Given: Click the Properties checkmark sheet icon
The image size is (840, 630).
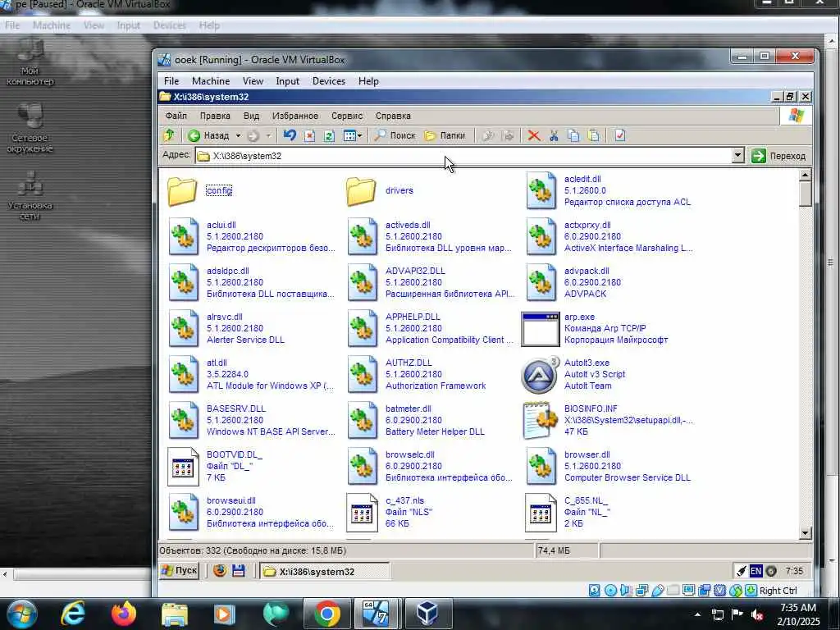Looking at the screenshot, I should pos(620,135).
